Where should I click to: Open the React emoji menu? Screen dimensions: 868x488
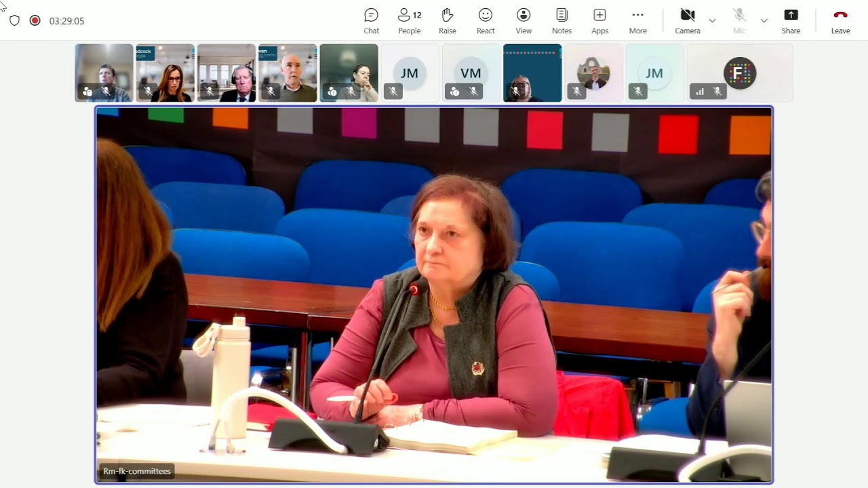(486, 21)
